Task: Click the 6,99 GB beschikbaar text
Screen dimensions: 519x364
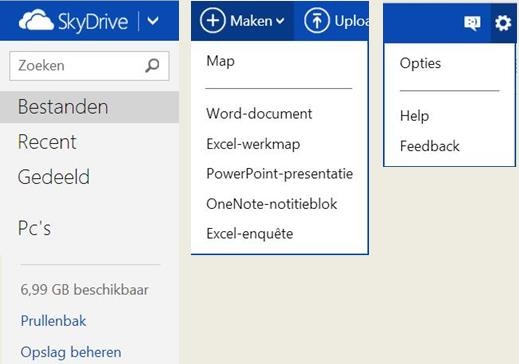Action: tap(84, 289)
